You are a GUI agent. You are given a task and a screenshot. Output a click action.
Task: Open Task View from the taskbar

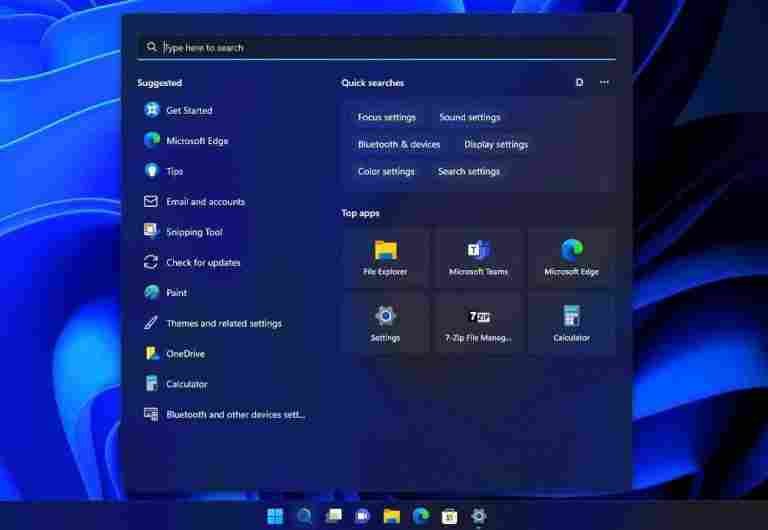tap(334, 516)
